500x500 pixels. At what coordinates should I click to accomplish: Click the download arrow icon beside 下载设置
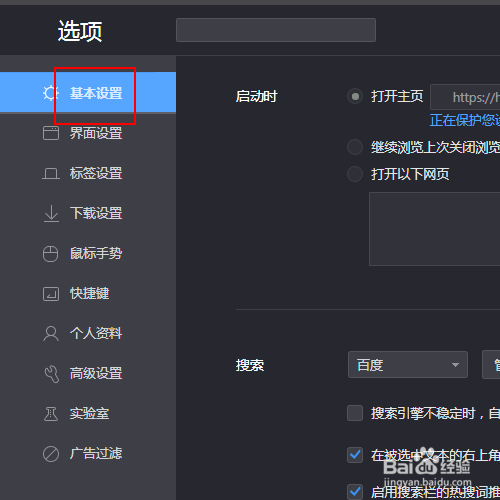[x=51, y=214]
